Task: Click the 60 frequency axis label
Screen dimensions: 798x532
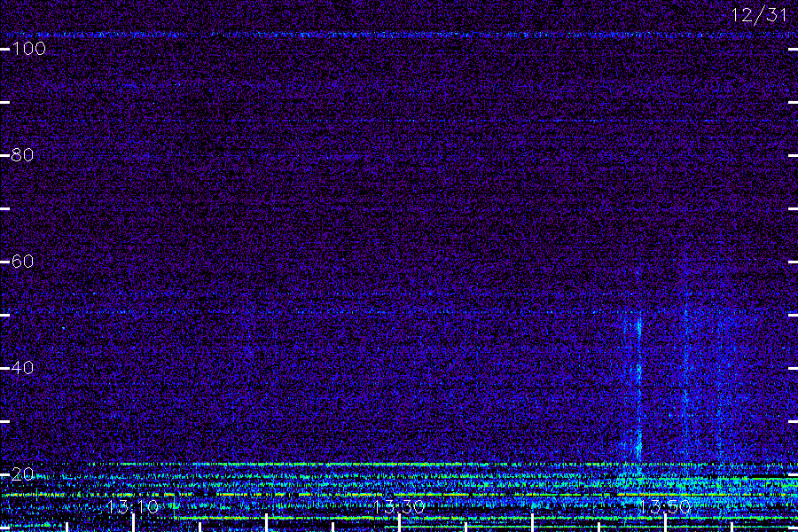Action: click(22, 262)
